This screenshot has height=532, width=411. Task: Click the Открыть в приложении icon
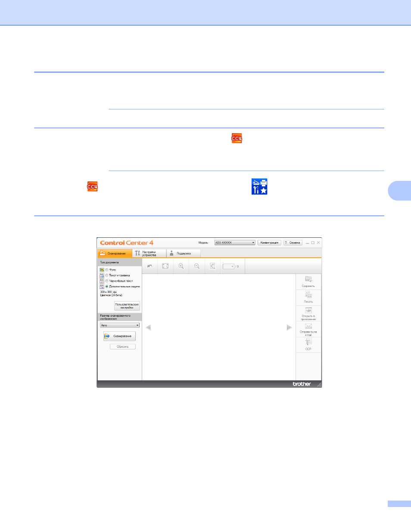(308, 311)
